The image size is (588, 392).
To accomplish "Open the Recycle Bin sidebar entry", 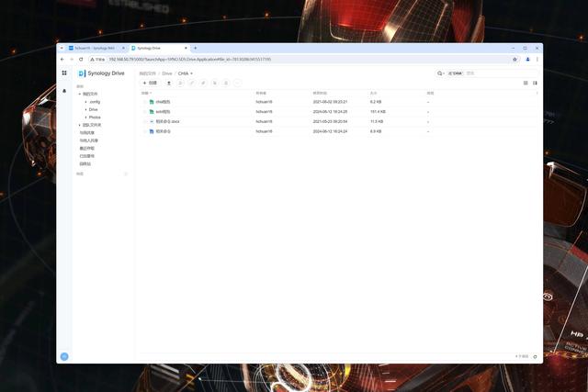I will (85, 163).
